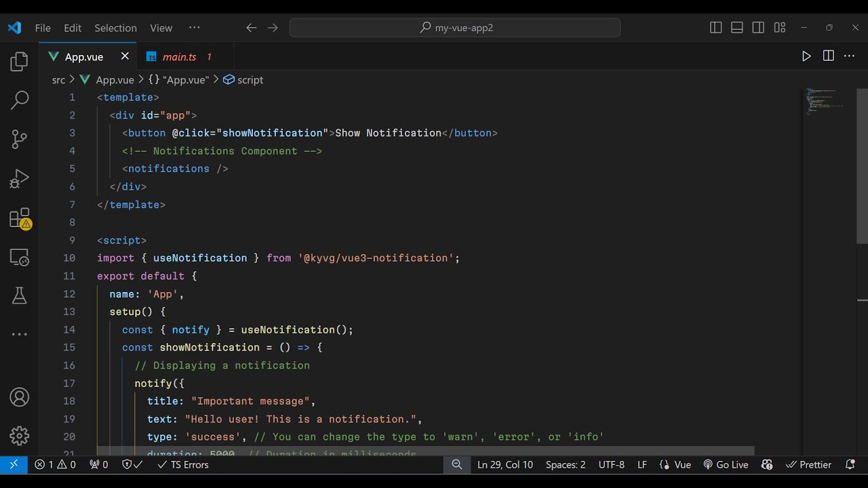The width and height of the screenshot is (868, 488).
Task: Open the Vue language mode selector
Action: pos(675,465)
